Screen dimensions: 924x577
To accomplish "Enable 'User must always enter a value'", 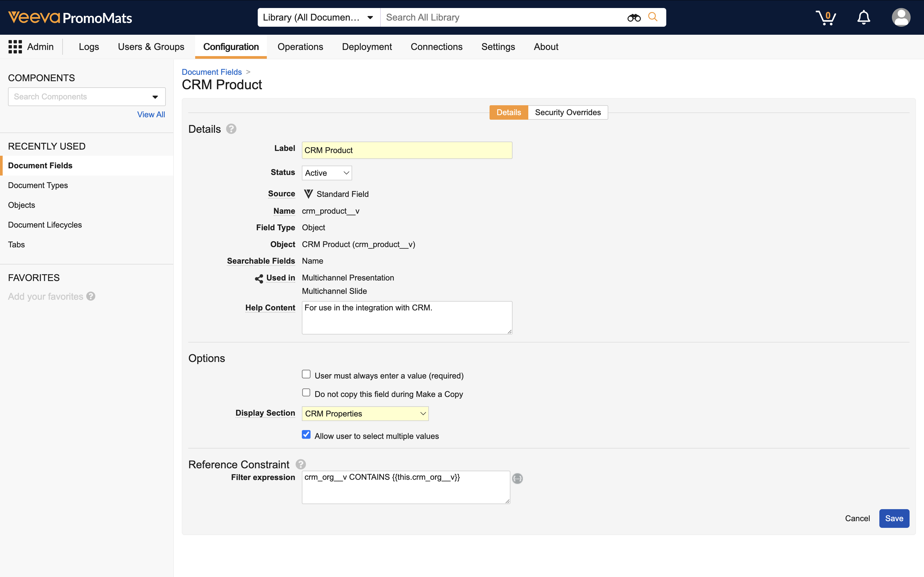I will [x=306, y=374].
